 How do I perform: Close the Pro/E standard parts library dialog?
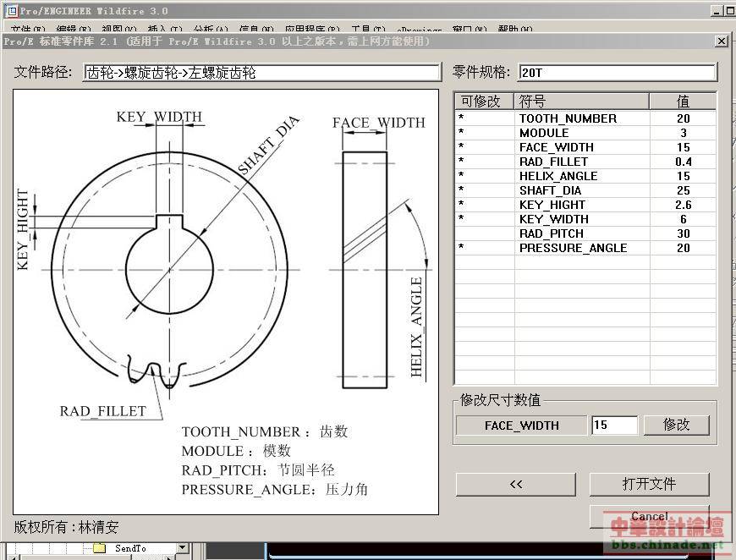tap(722, 41)
